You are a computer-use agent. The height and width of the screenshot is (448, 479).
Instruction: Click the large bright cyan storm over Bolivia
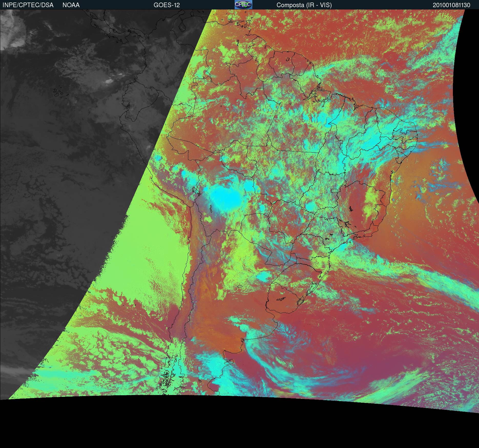(x=225, y=198)
